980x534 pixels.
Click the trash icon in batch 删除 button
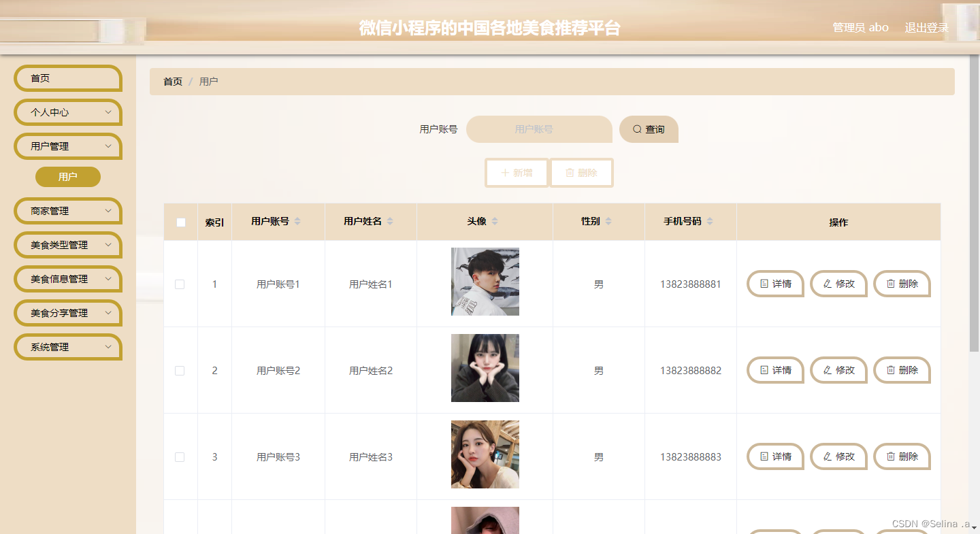click(x=570, y=173)
